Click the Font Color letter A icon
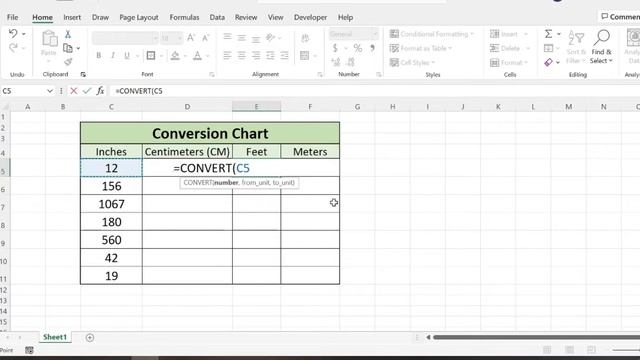 pos(198,56)
